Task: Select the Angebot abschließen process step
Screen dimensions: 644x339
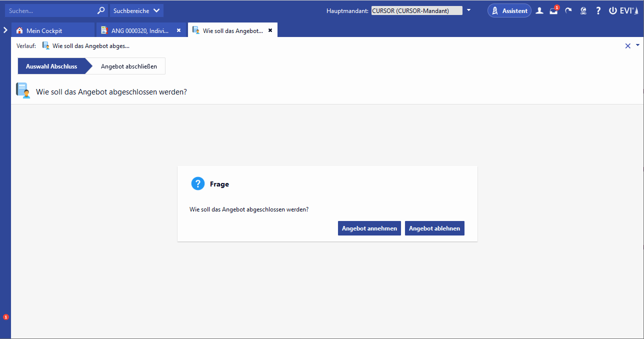Action: (x=128, y=66)
